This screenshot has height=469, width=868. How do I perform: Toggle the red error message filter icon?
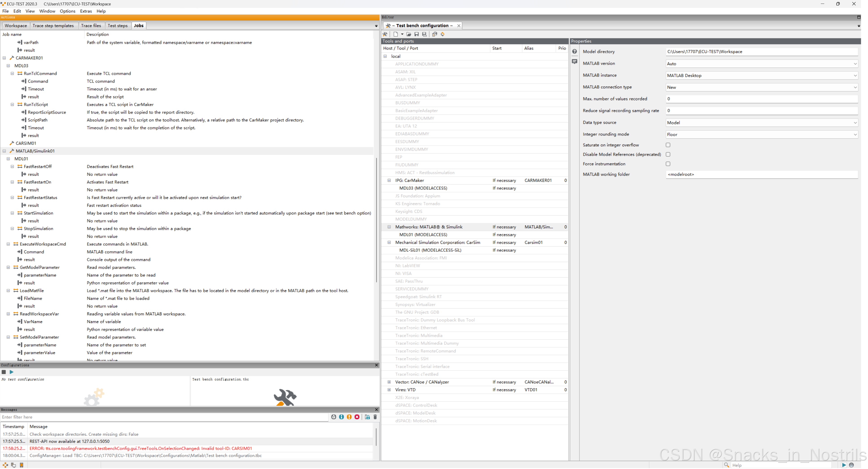pyautogui.click(x=357, y=417)
